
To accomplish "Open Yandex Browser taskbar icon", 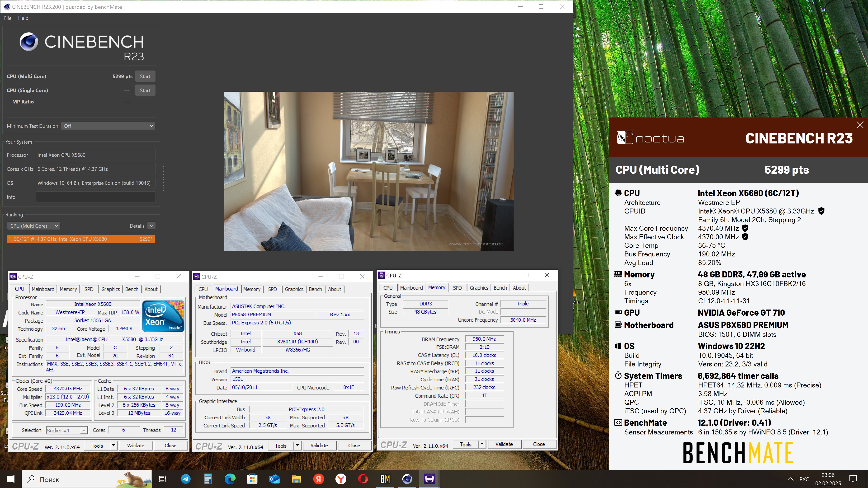I will [341, 479].
